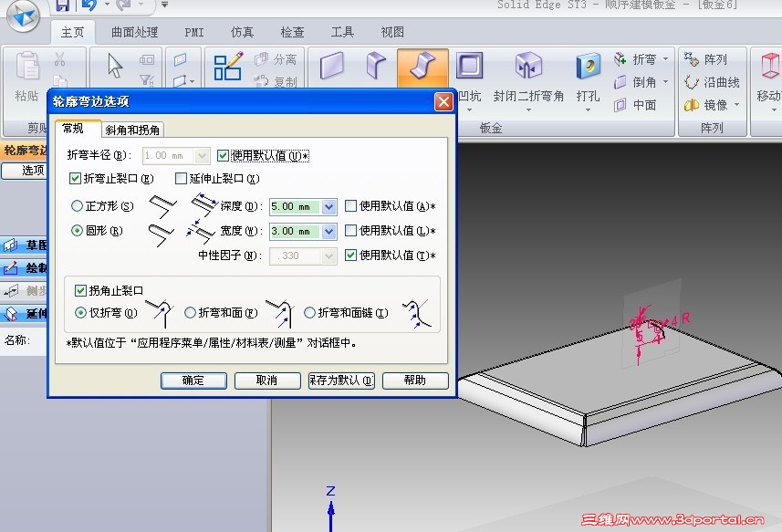The image size is (782, 532).
Task: Click the Cut scissors icon
Action: pos(60,59)
